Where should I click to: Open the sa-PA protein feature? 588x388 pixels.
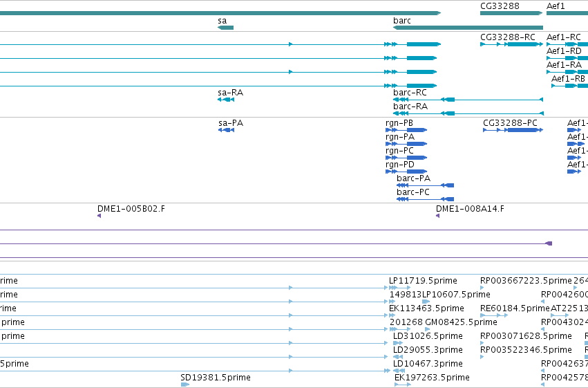click(230, 123)
